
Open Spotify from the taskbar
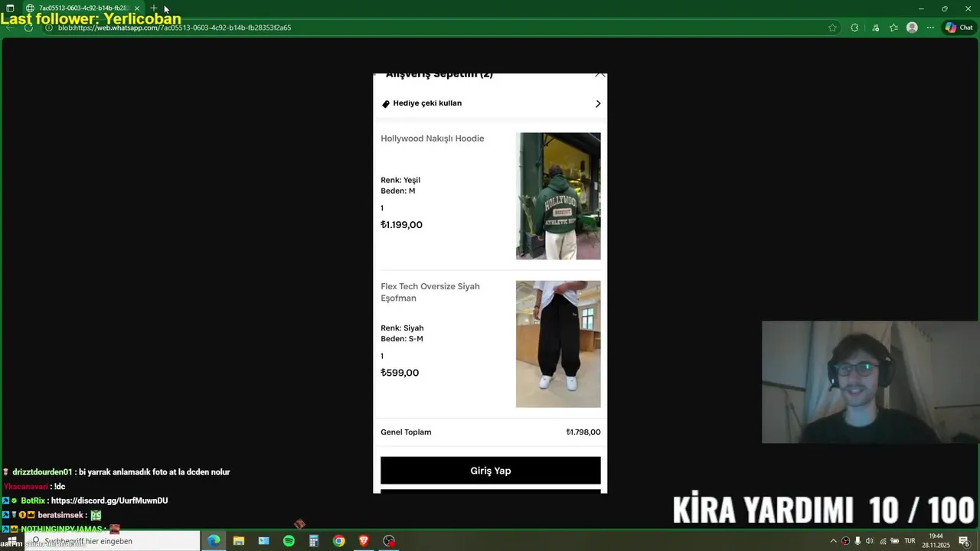click(x=289, y=541)
